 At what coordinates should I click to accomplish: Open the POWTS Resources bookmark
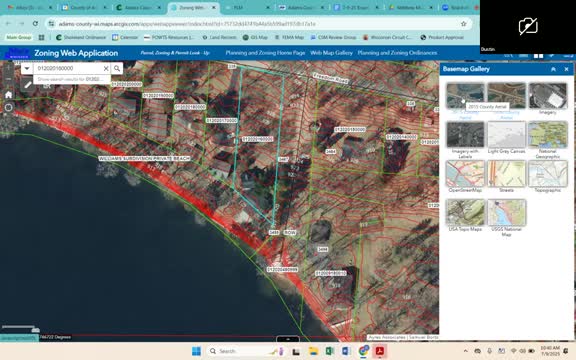tap(169, 37)
